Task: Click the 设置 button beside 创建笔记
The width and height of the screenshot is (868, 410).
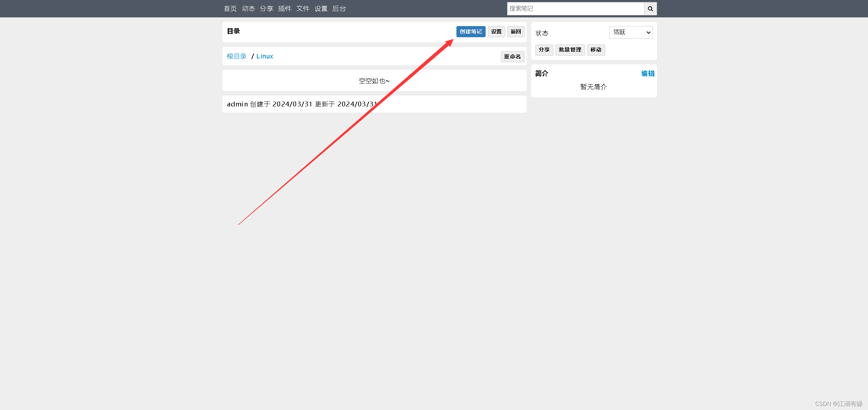Action: click(496, 32)
